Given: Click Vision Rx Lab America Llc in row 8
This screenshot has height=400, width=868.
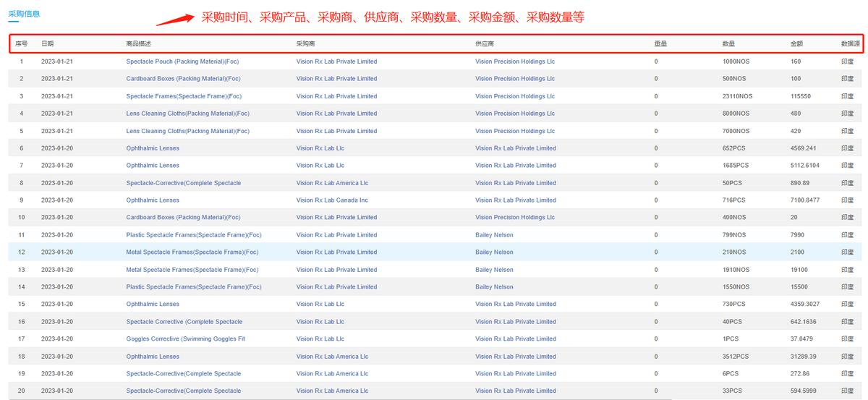Looking at the screenshot, I should (332, 183).
